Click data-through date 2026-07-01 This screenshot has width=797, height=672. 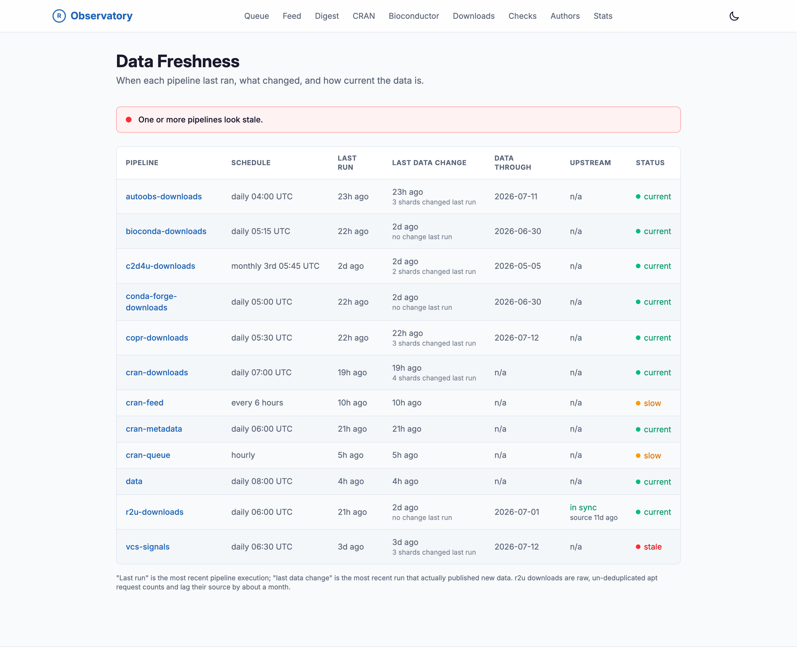(517, 512)
